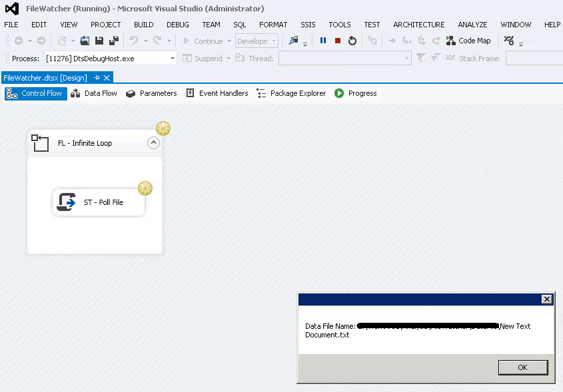This screenshot has width=563, height=392.
Task: Restart the debug session
Action: point(352,41)
